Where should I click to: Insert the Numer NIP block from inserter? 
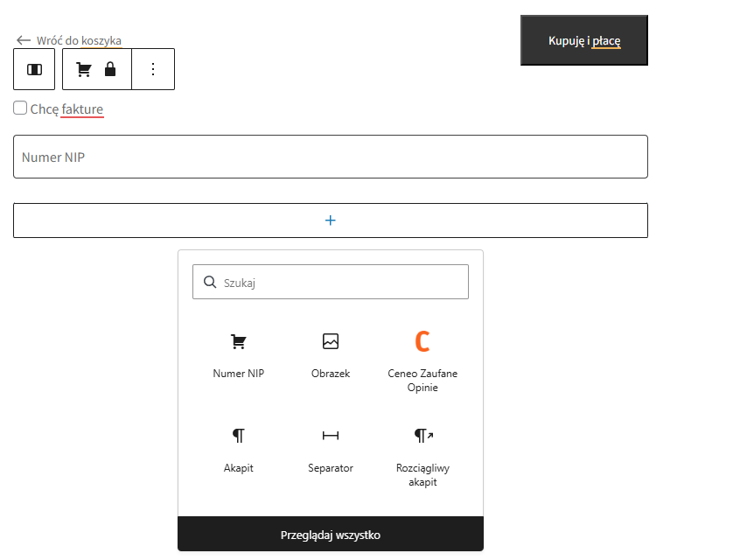point(238,342)
